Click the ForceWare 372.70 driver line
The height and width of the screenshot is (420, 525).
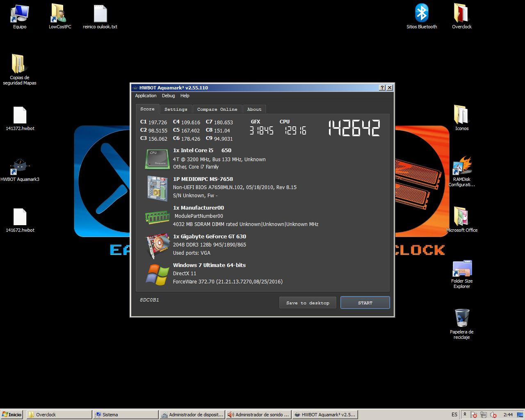tap(228, 282)
